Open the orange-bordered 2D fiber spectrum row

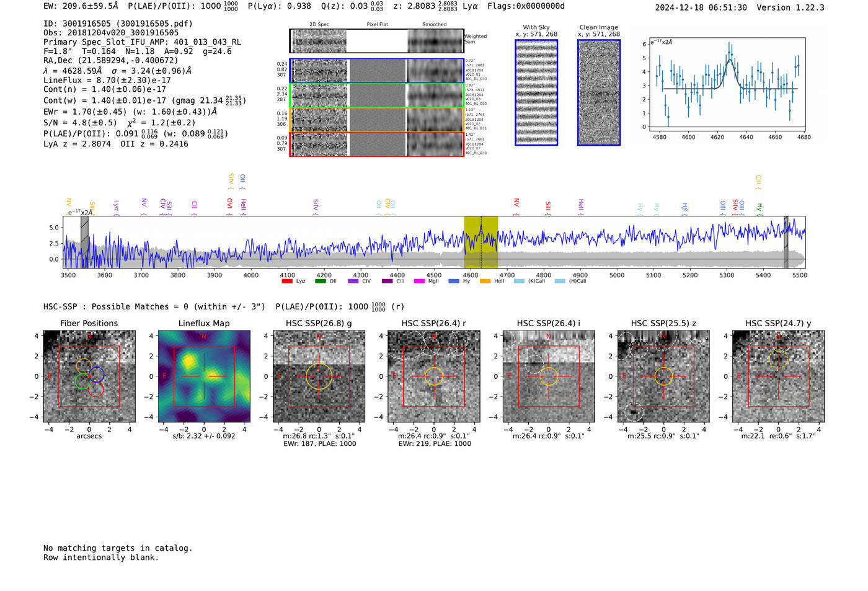376,120
